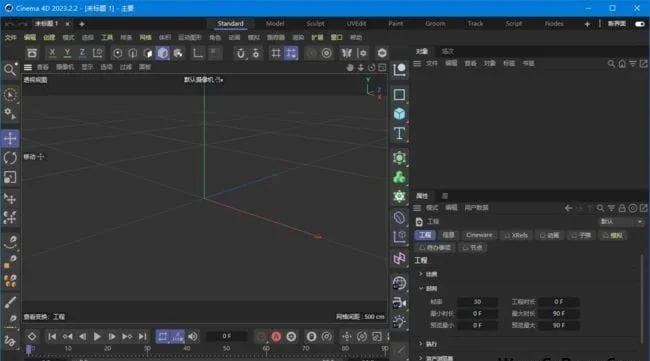
Task: Open the search magnifier at top left
Action: point(10,69)
